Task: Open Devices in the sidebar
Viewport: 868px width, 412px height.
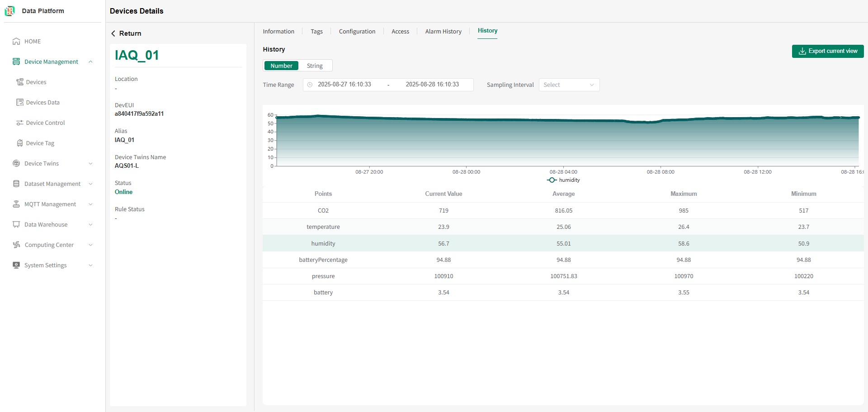Action: coord(36,82)
